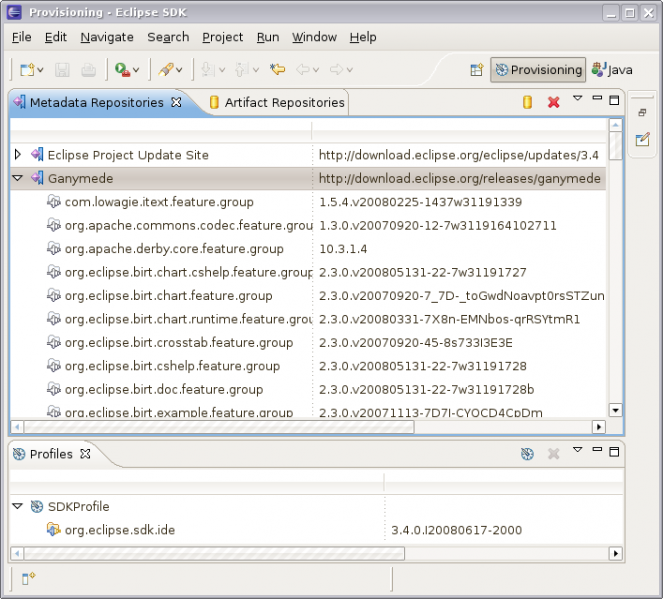Screen dimensions: 663x599
Task: Click the Run toolbar icon
Action: pyautogui.click(x=123, y=70)
